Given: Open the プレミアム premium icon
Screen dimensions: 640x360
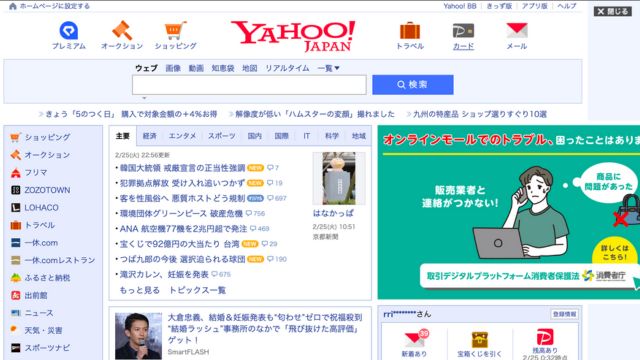Looking at the screenshot, I should [69, 31].
